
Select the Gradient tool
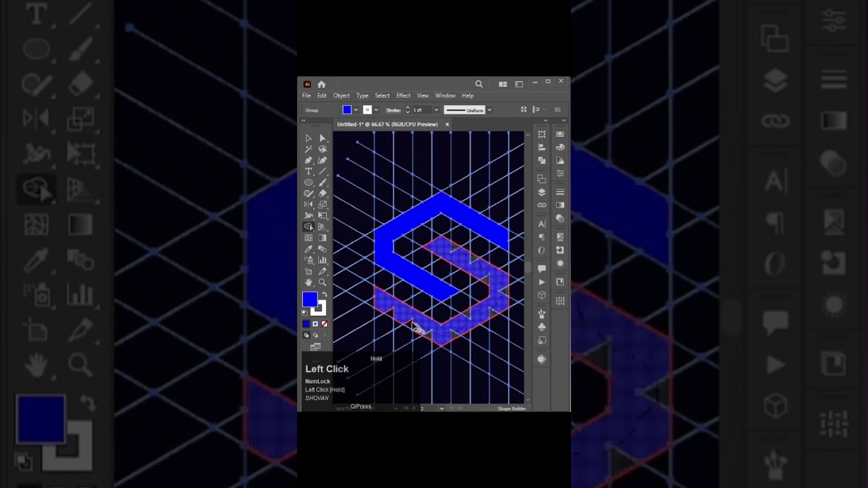coord(322,238)
